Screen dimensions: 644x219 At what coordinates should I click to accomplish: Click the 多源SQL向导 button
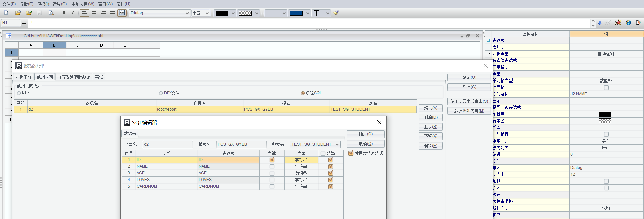pos(469,111)
